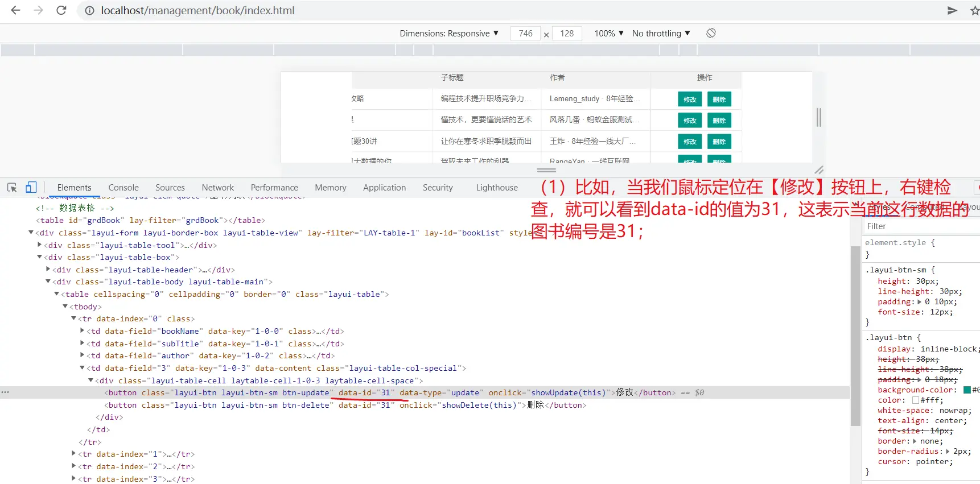Click the bookmark star icon
The width and height of the screenshot is (980, 484).
coord(974,10)
